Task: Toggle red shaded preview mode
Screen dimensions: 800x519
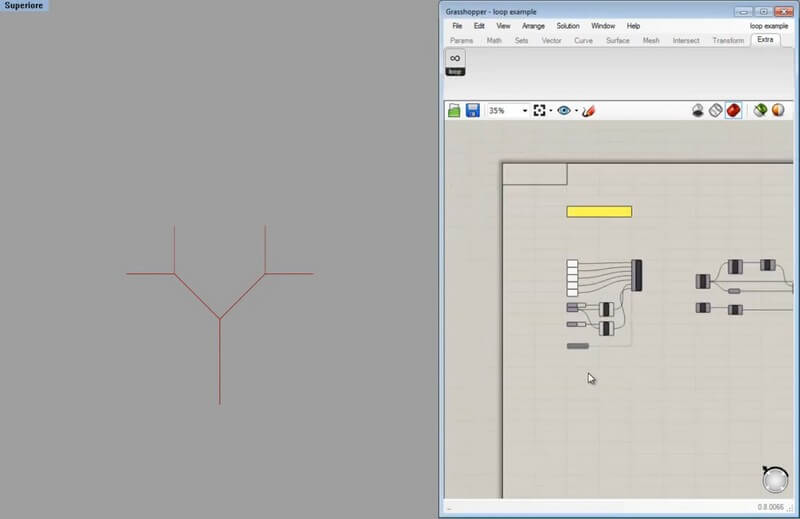Action: (x=733, y=110)
